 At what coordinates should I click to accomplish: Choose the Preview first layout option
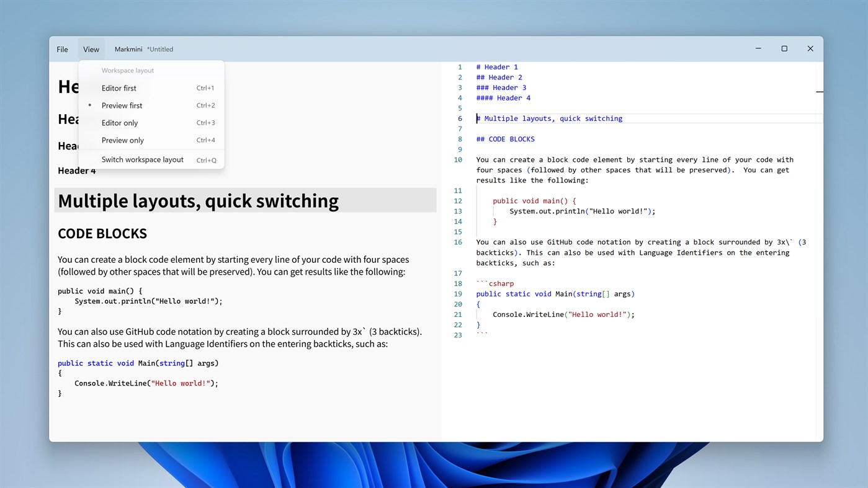[x=151, y=105]
